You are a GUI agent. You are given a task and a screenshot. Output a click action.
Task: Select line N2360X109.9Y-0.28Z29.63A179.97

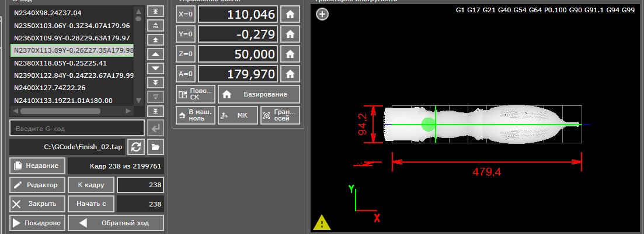click(72, 38)
